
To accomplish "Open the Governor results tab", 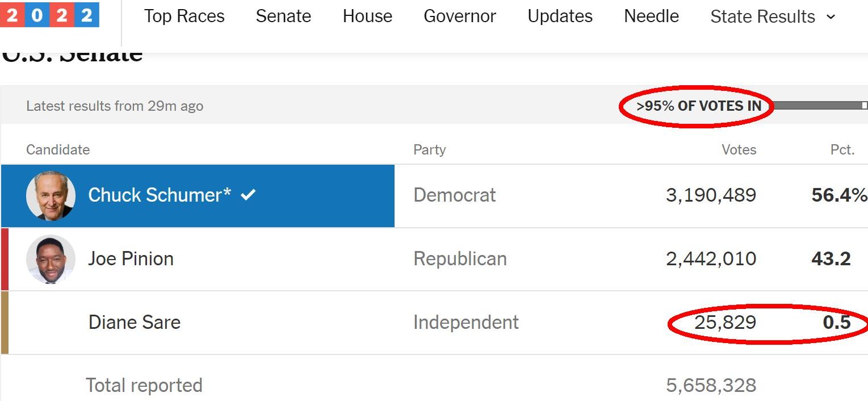I will pos(460,16).
